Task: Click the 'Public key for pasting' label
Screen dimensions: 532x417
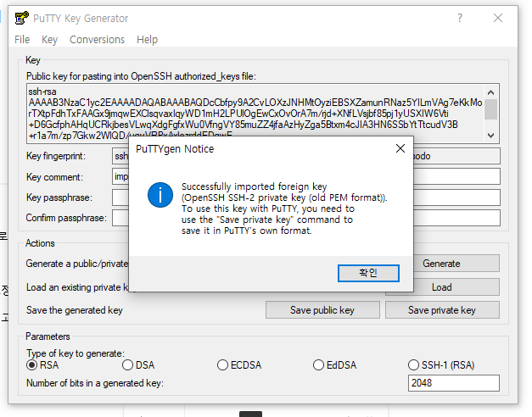Action: click(x=141, y=76)
